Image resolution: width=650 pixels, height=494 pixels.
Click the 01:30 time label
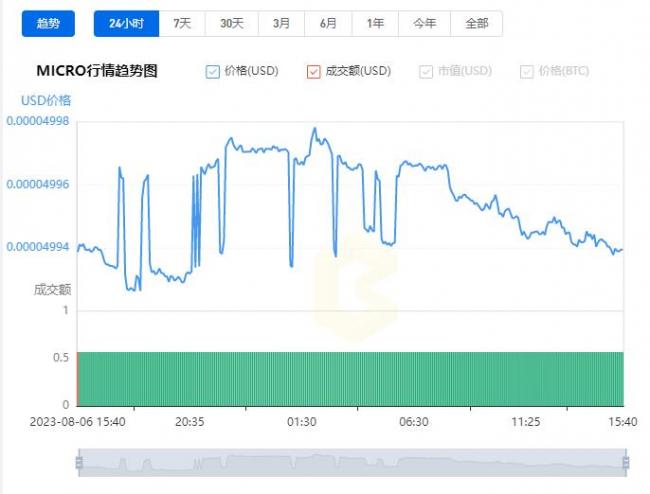point(302,422)
